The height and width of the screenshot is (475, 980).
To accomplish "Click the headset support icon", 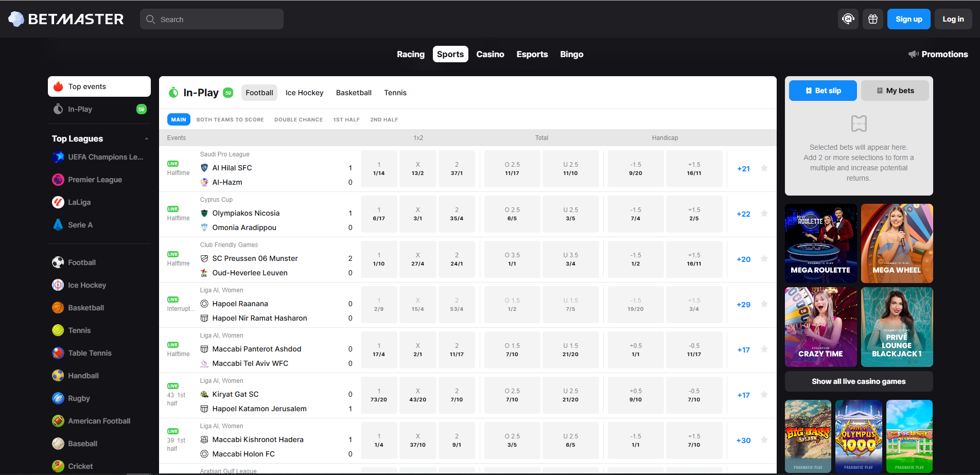I will (848, 19).
